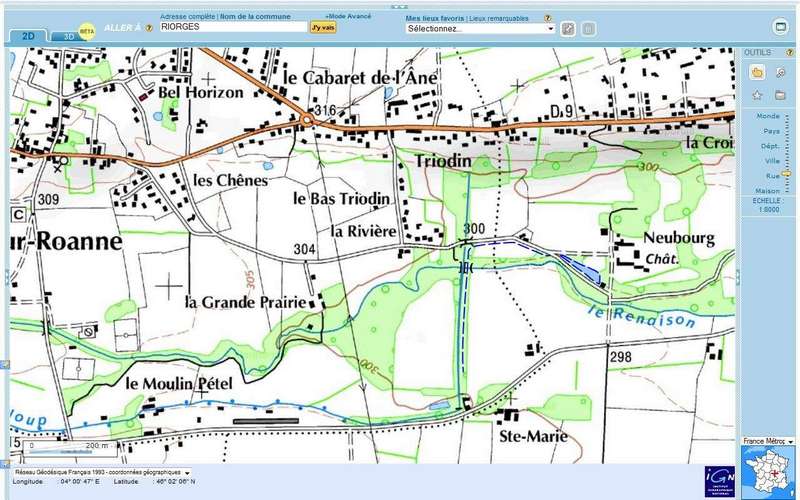
Task: Open the folder tool in Outils
Action: click(780, 95)
